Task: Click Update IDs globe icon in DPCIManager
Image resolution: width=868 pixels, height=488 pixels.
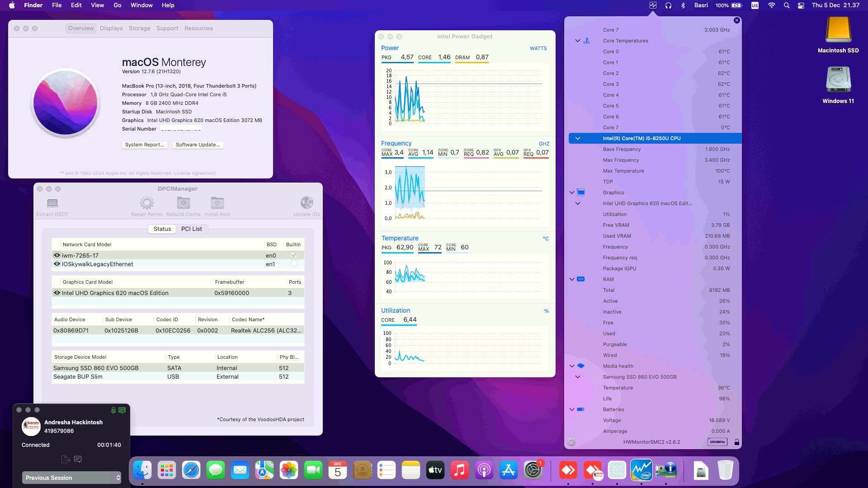Action: pyautogui.click(x=307, y=203)
